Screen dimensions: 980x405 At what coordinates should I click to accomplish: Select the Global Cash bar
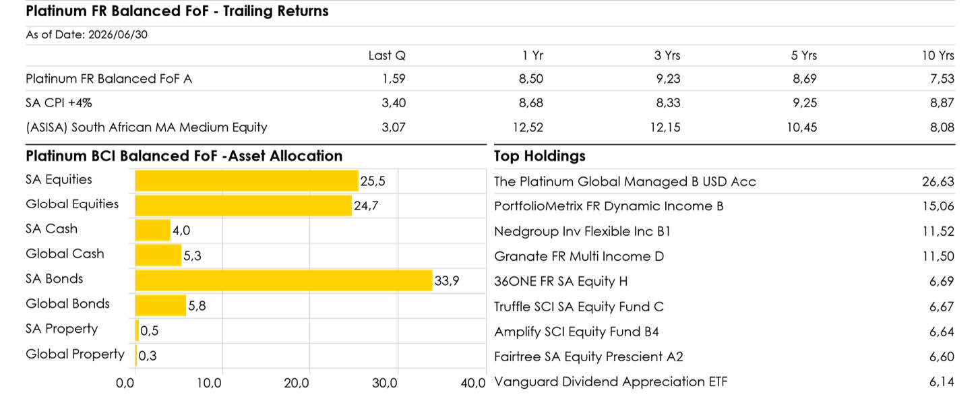point(158,255)
